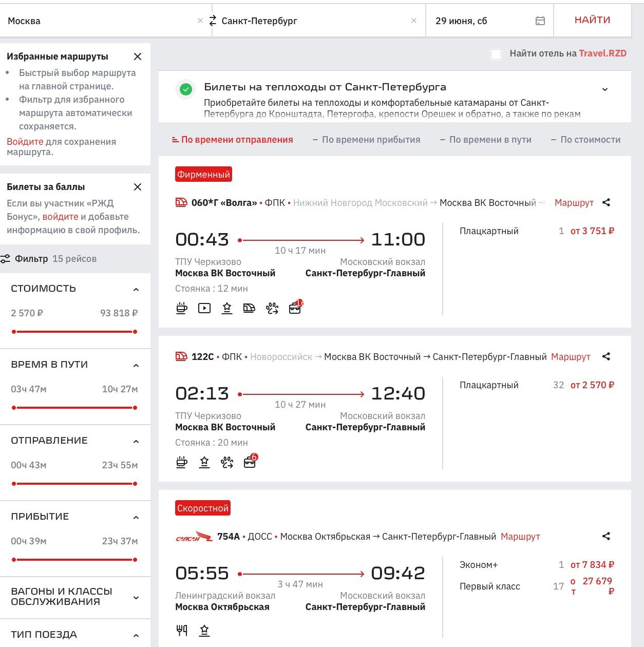The width and height of the screenshot is (644, 647).
Task: Close the Избранные маршруты panel
Action: click(x=137, y=56)
